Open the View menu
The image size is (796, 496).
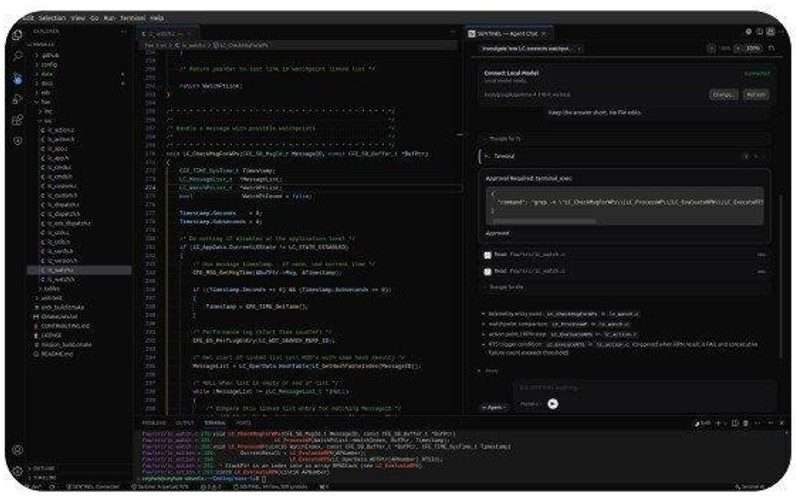tap(78, 18)
